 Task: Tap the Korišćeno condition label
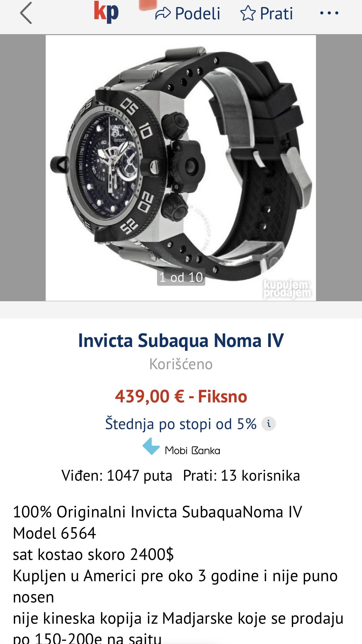pyautogui.click(x=181, y=364)
